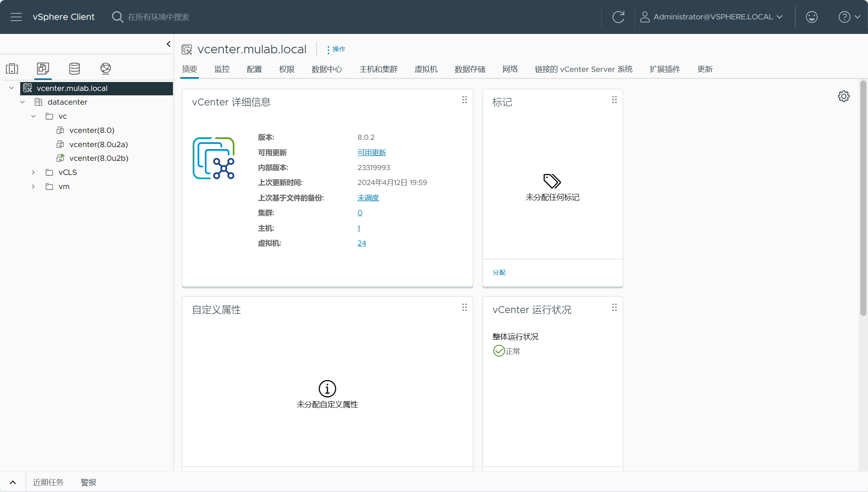This screenshot has height=492, width=868.
Task: Switch to VMs and Templates inventory view
Action: coord(43,68)
